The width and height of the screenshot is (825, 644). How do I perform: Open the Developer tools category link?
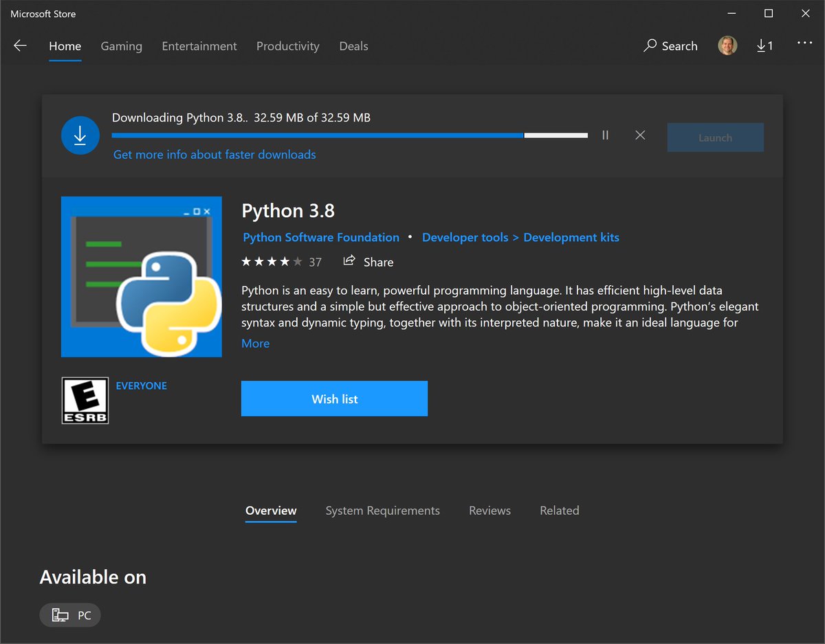coord(465,237)
